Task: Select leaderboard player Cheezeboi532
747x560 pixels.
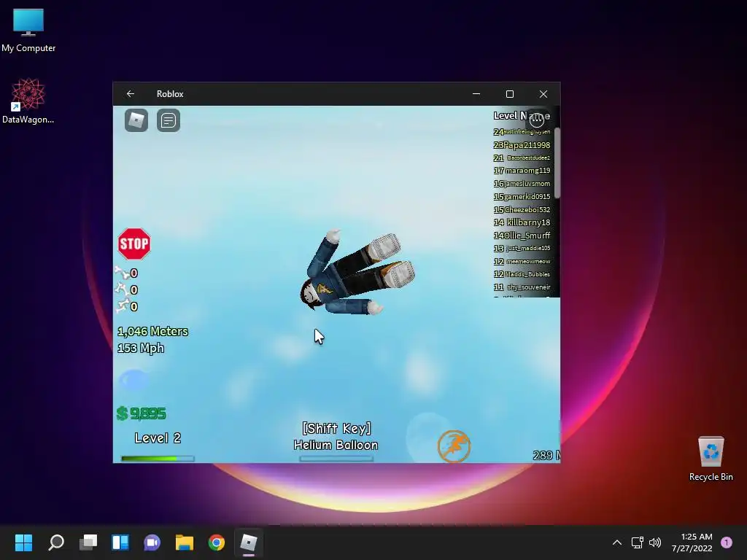Action: point(527,209)
